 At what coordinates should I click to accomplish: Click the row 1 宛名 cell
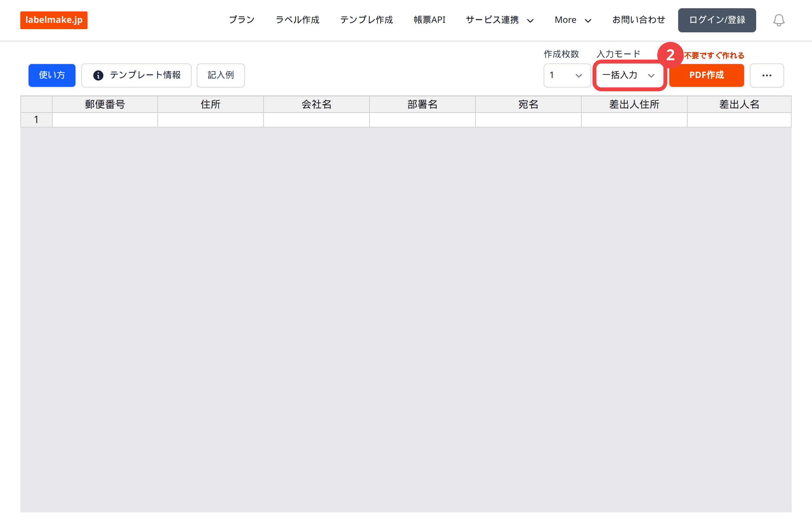click(x=528, y=120)
